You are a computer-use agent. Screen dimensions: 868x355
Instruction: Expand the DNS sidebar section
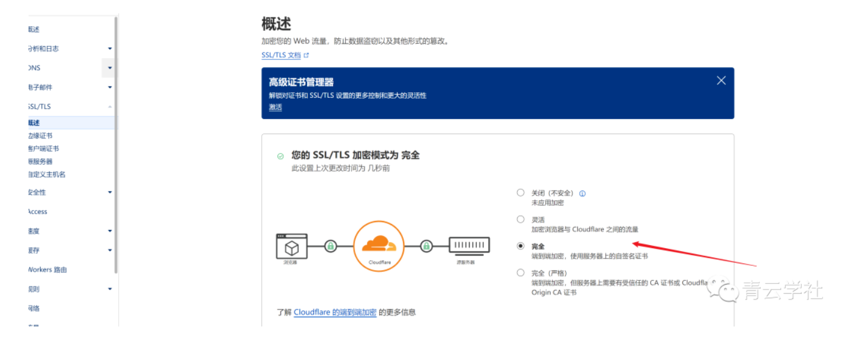(110, 68)
